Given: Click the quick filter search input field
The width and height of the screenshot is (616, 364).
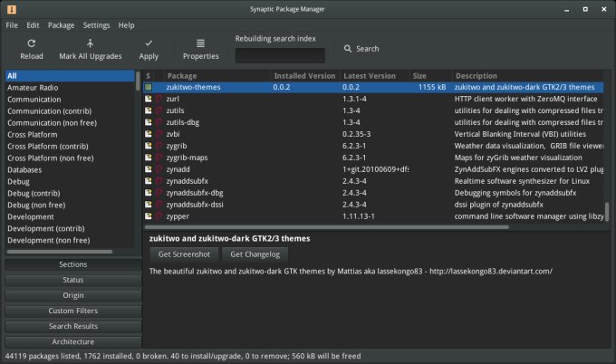Looking at the screenshot, I should tap(280, 56).
